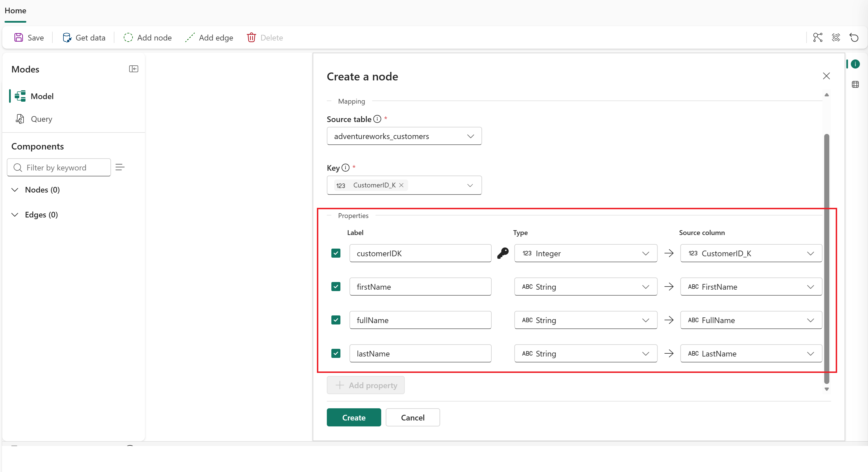
Task: Click the Create button
Action: 354,417
